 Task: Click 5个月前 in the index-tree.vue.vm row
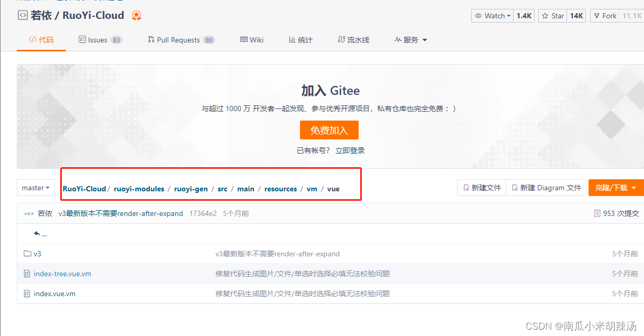pos(625,274)
